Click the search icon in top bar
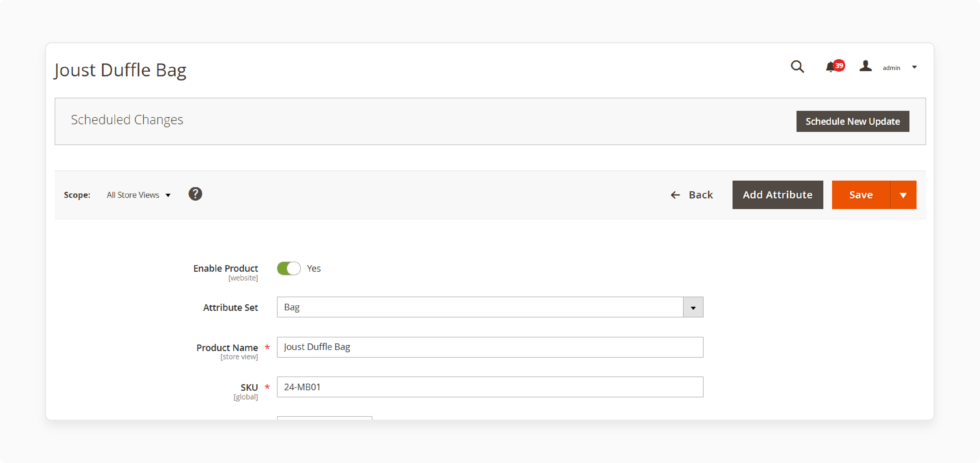Viewport: 980px width, 463px height. coord(798,68)
